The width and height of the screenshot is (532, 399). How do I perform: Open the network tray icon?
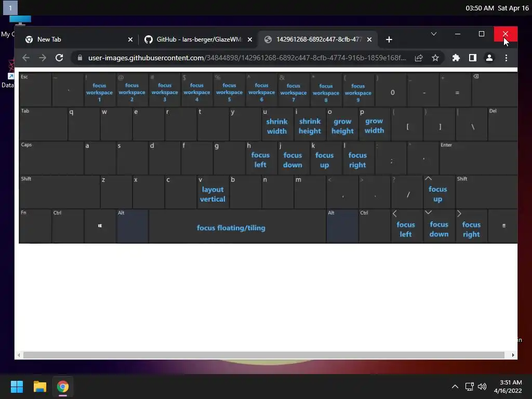(x=469, y=387)
